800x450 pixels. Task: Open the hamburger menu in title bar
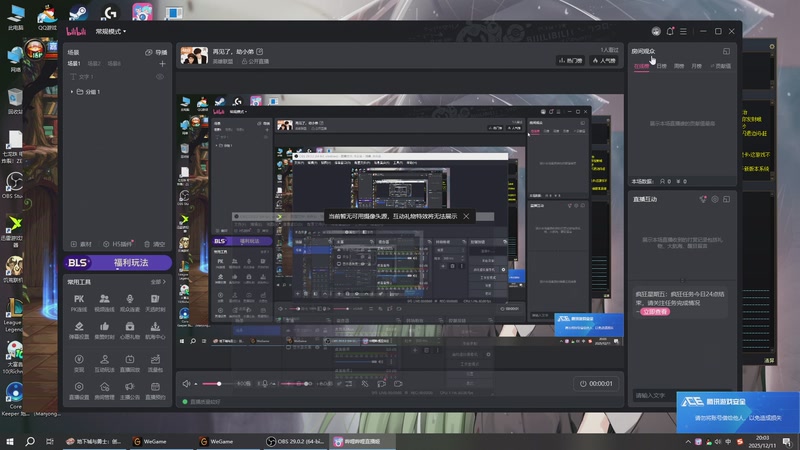[x=683, y=31]
